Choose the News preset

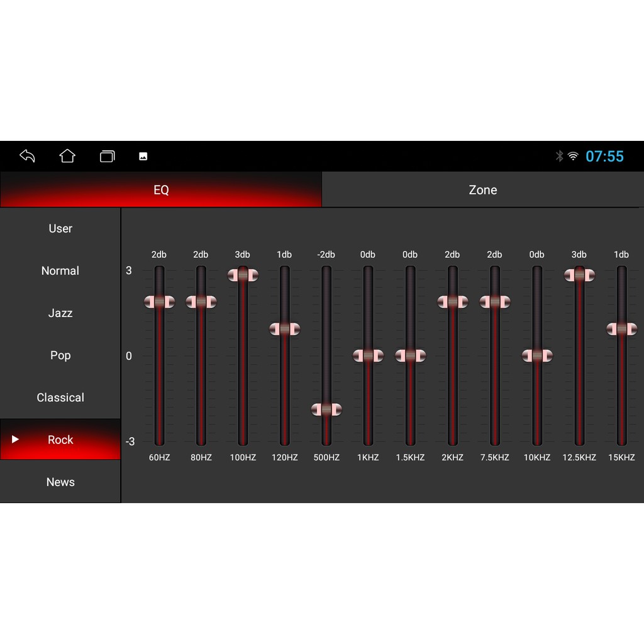click(x=60, y=482)
